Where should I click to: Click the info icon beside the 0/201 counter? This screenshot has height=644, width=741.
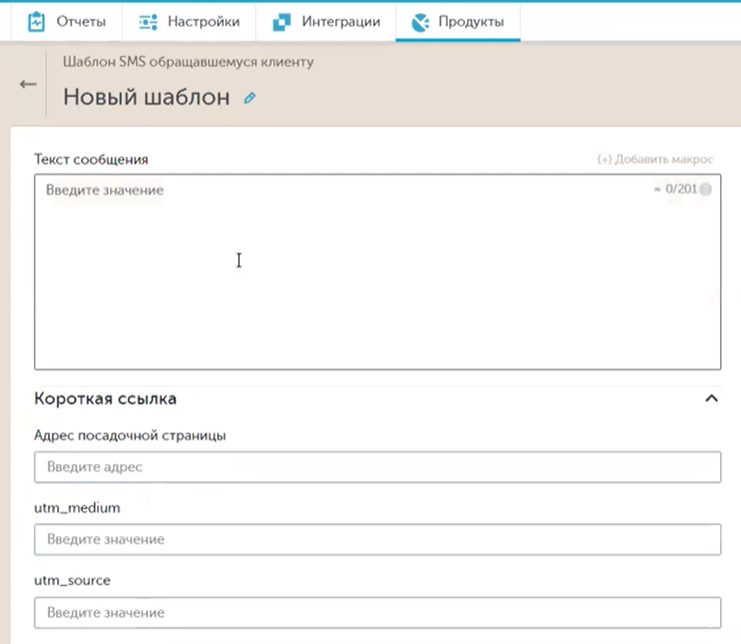point(706,190)
